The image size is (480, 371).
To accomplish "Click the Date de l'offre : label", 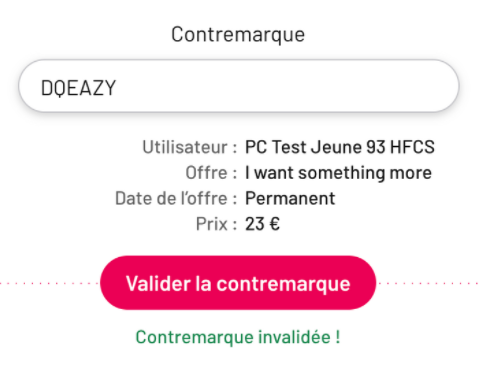I will 176,198.
